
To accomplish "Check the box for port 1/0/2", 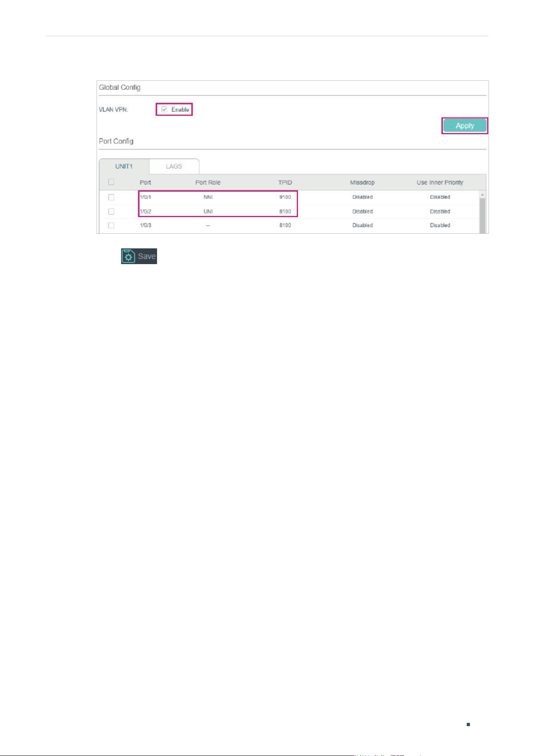I will [111, 211].
